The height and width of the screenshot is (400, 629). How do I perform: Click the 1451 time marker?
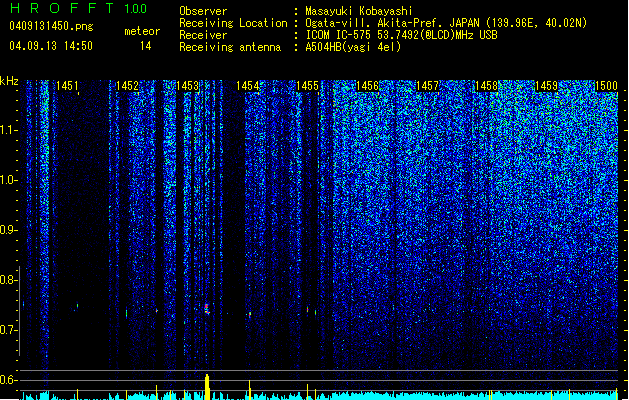click(67, 86)
